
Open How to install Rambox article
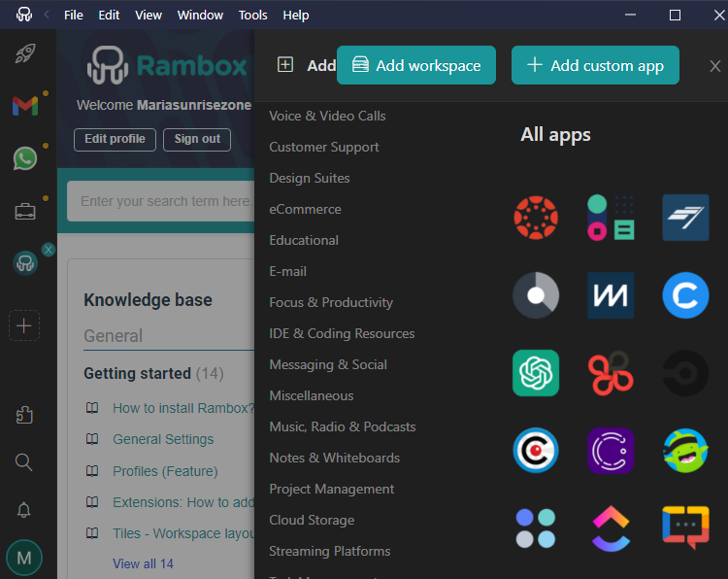tap(183, 408)
